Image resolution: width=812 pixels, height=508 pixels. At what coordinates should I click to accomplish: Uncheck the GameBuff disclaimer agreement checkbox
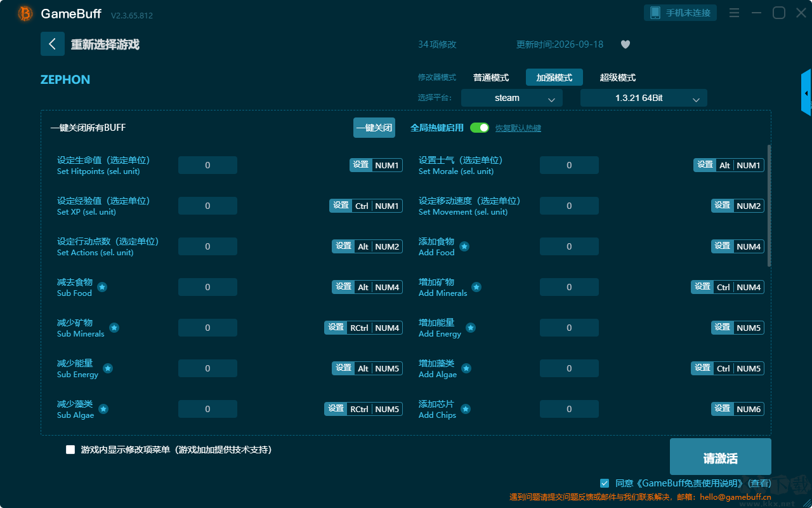point(605,483)
